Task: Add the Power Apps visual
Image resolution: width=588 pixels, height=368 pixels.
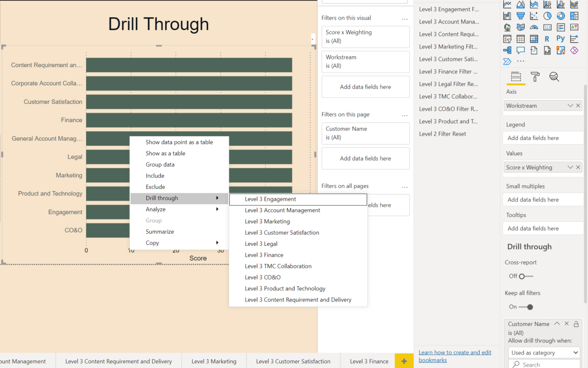Action: [574, 50]
